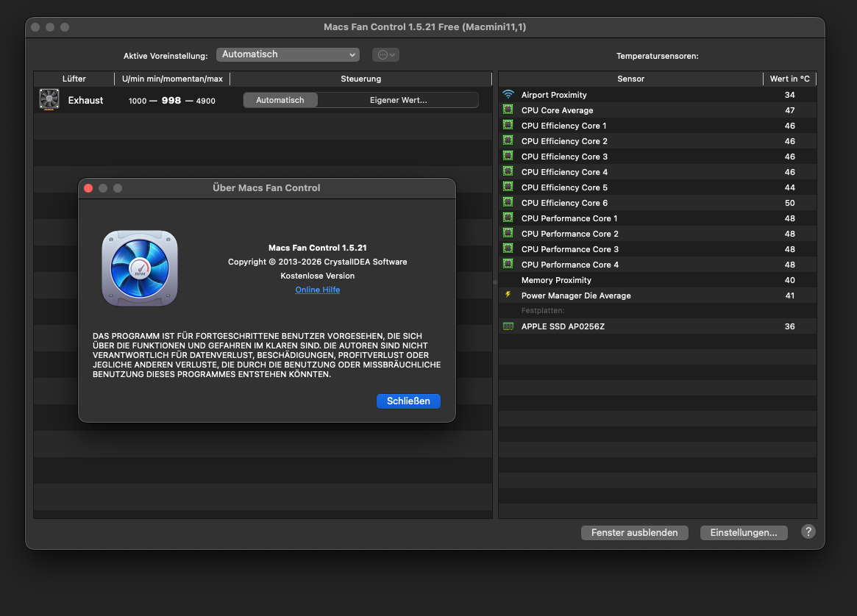Viewport: 857px width, 616px height.
Task: Select the CPU Core Average row
Action: [658, 110]
